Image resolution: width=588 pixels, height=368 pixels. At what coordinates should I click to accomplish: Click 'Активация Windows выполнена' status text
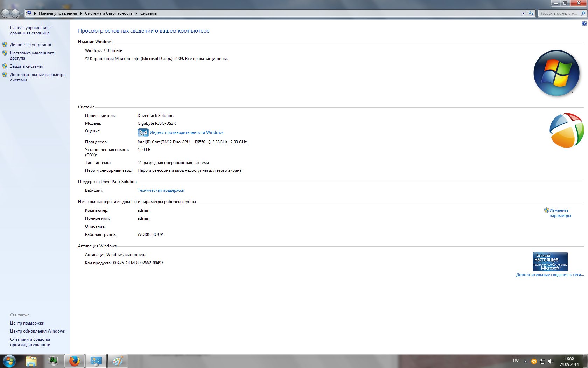115,255
